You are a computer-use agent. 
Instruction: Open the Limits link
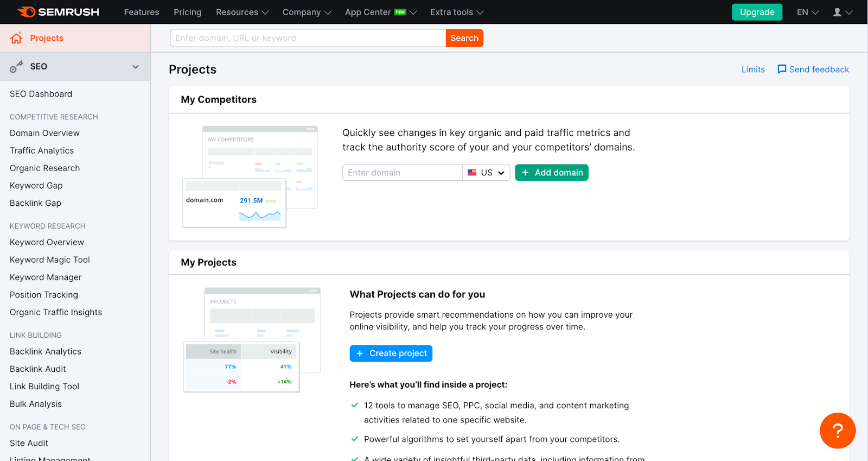coord(753,70)
